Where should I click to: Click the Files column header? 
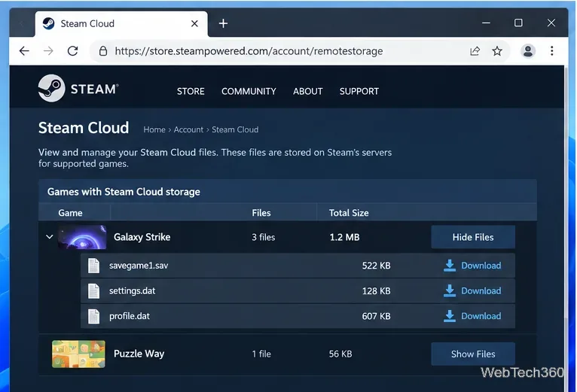(261, 213)
